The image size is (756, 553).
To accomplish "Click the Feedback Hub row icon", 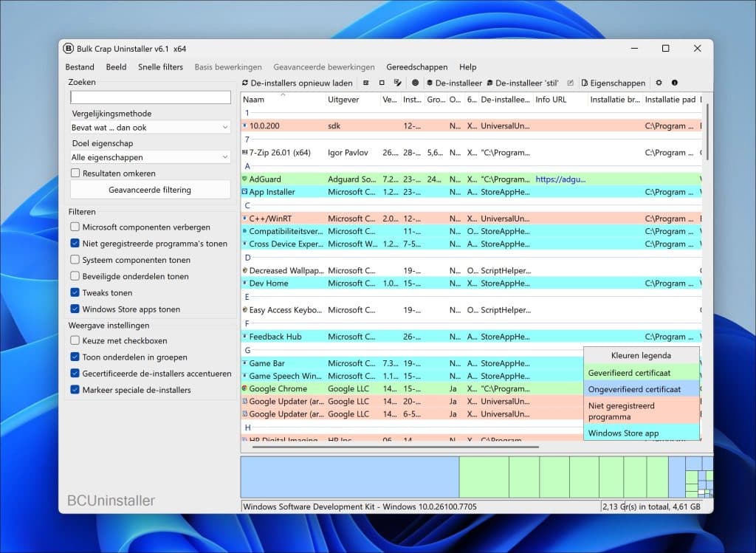I will 245,337.
